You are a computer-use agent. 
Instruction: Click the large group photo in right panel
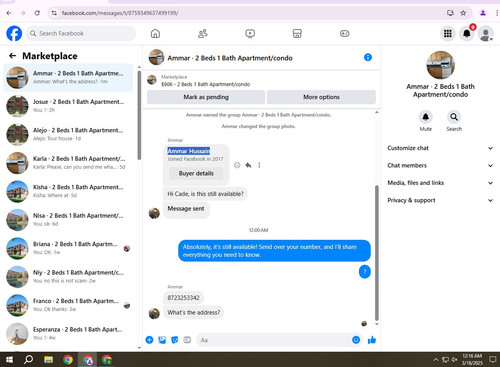(x=440, y=65)
